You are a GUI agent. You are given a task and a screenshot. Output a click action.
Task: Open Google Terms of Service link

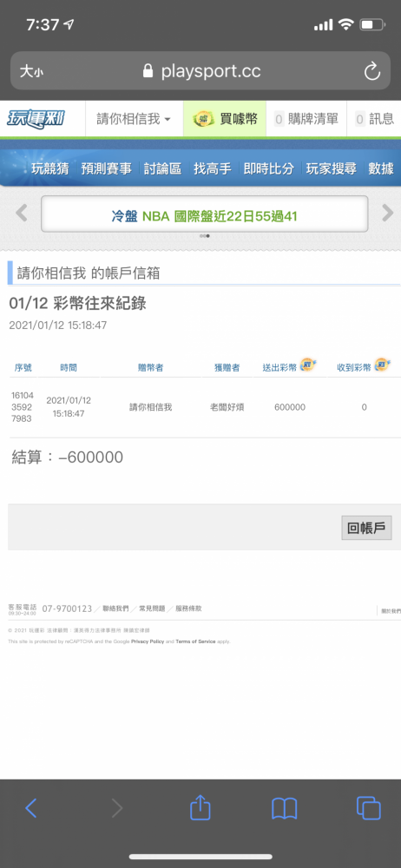[195, 641]
